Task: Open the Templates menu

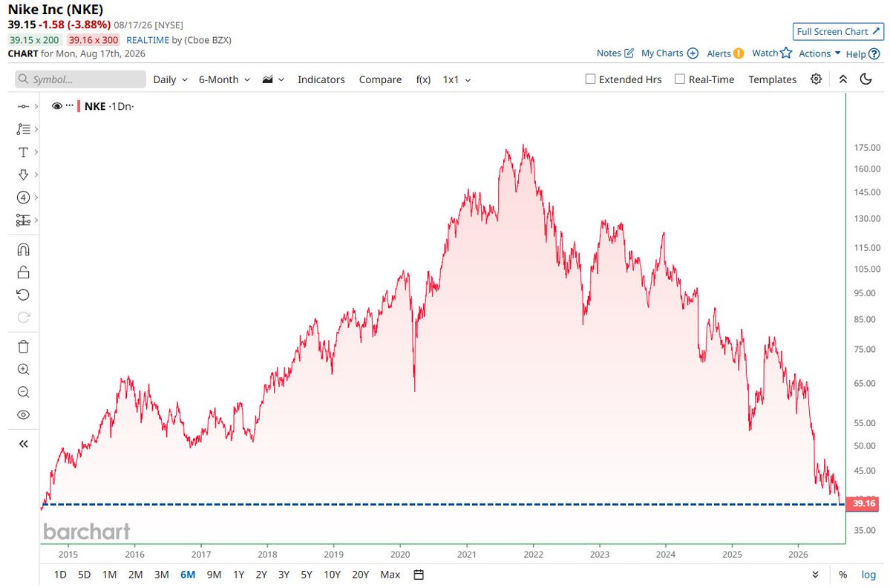Action: coord(772,80)
